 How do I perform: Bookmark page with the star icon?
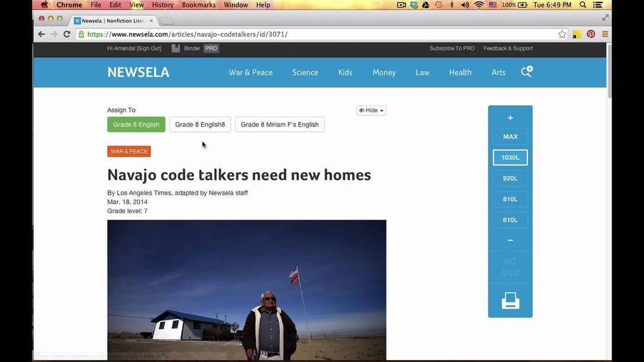562,34
